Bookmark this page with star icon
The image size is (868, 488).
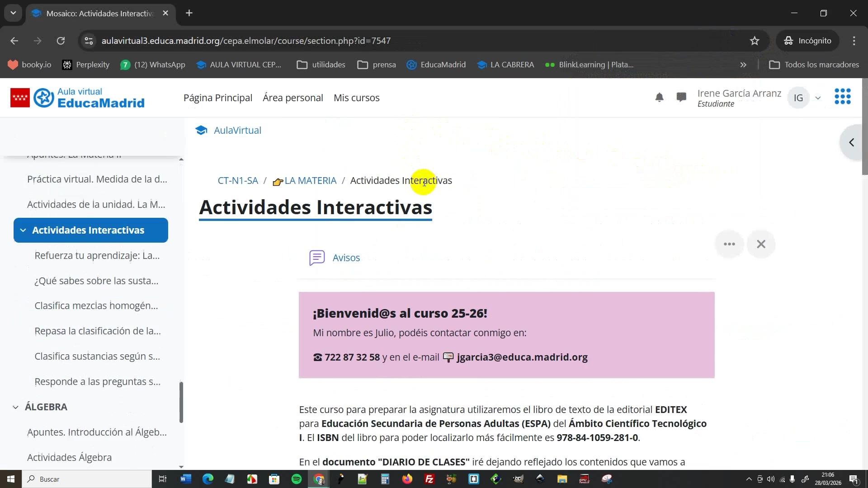755,41
